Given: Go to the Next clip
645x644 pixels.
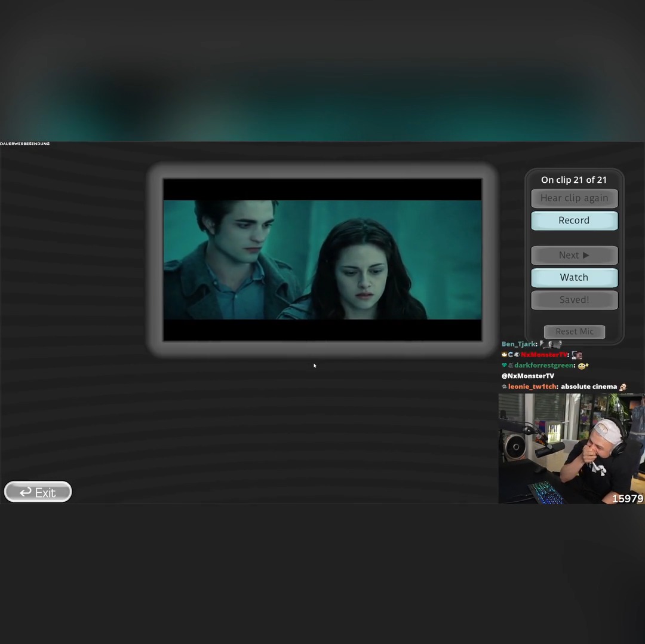Looking at the screenshot, I should tap(574, 256).
